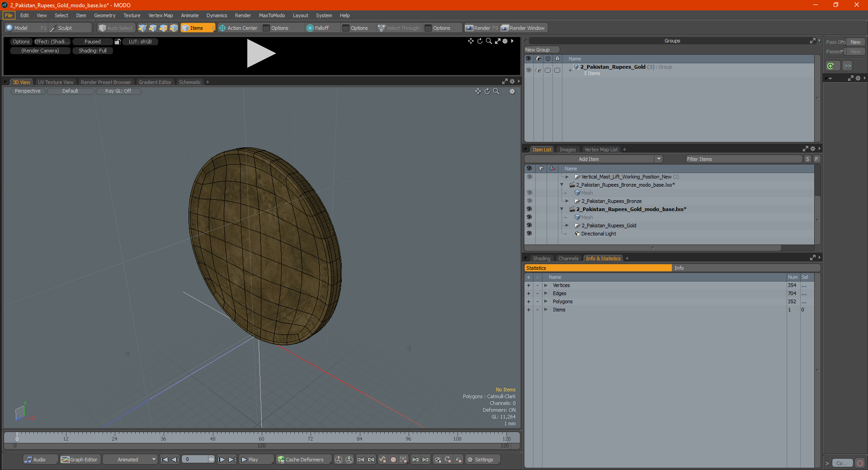Open Animated keying dropdown
Viewport: 868px width, 470px height.
(x=130, y=460)
